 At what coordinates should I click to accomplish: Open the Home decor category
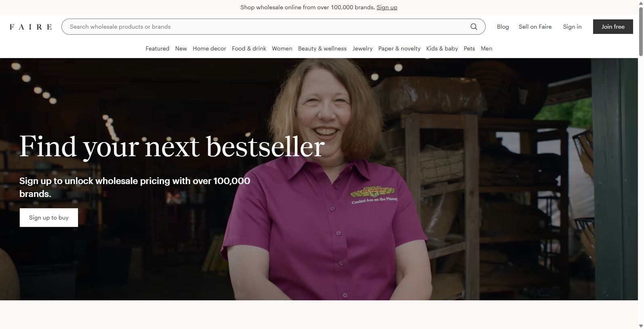click(209, 48)
